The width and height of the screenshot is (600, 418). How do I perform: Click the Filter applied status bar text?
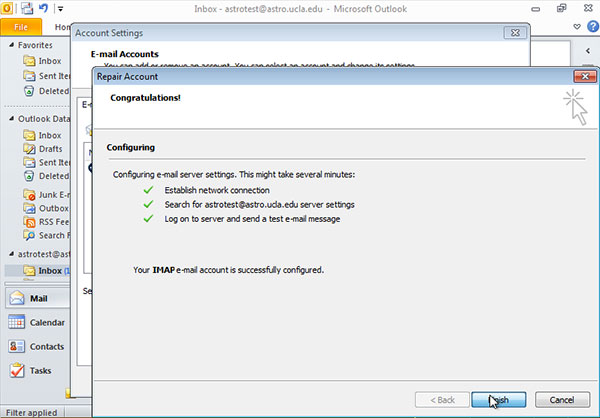coord(31,413)
